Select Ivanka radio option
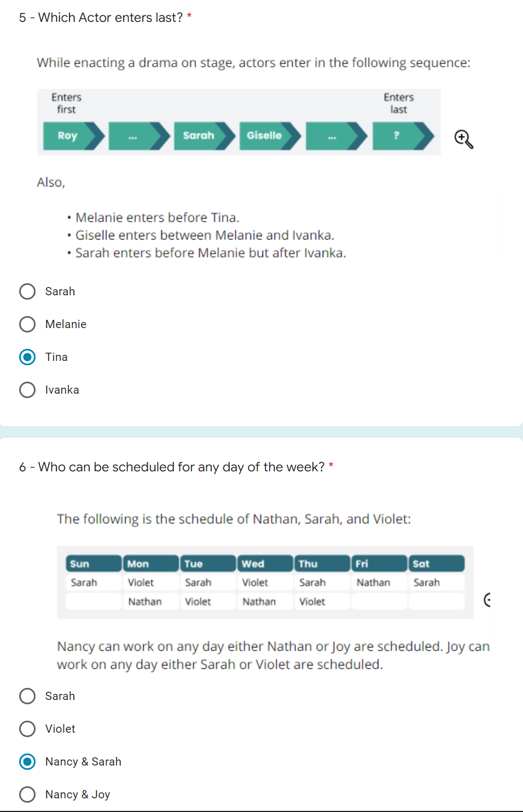This screenshot has width=523, height=812. (x=27, y=390)
